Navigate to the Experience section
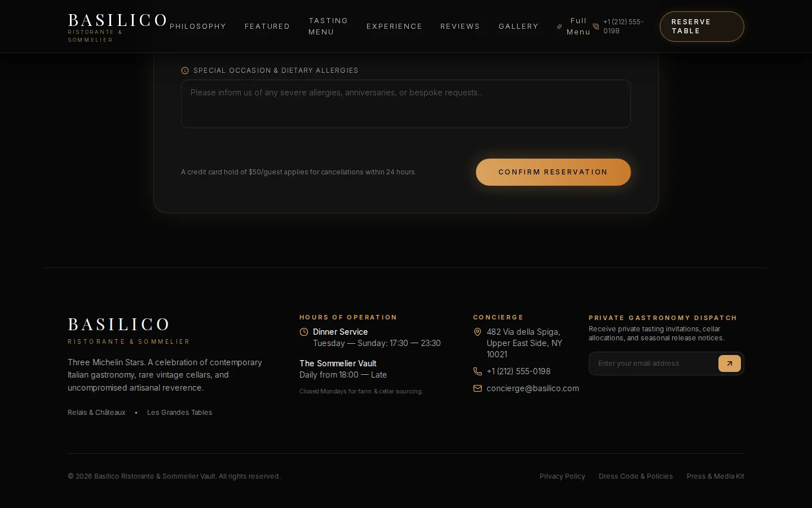Viewport: 812px width, 508px height. click(x=394, y=27)
